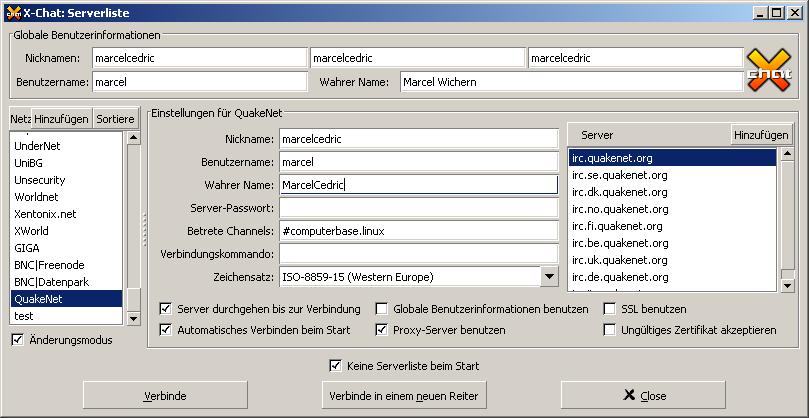Click the Netz column header button
The image size is (809, 418).
coord(21,119)
